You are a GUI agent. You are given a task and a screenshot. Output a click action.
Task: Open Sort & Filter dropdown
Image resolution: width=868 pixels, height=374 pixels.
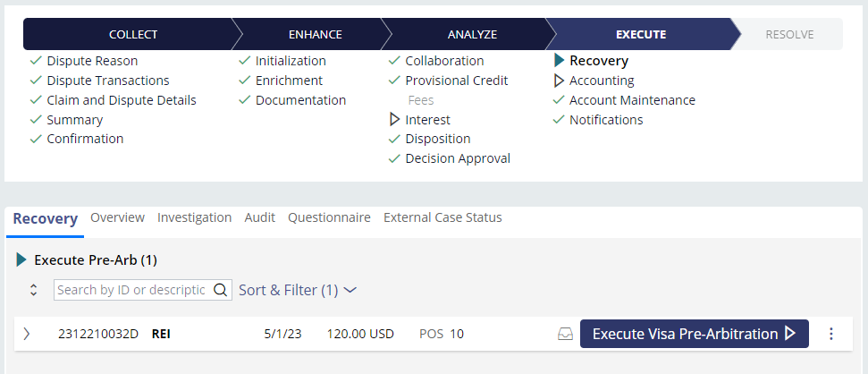(x=298, y=290)
